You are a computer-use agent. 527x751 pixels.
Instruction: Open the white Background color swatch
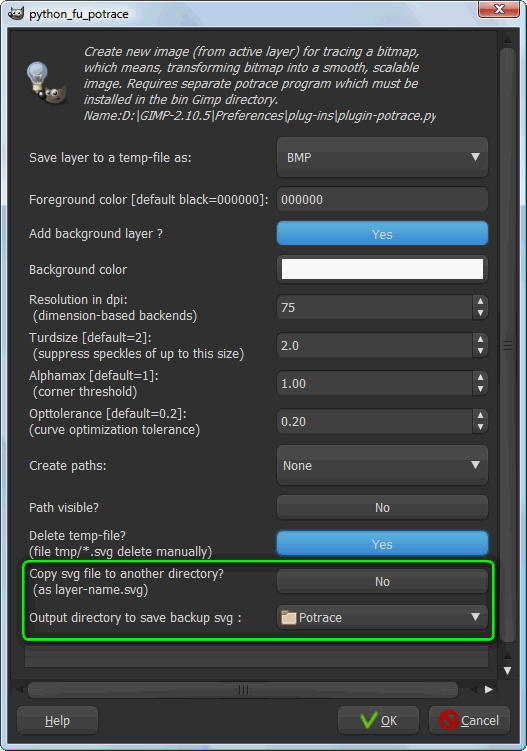pyautogui.click(x=382, y=269)
